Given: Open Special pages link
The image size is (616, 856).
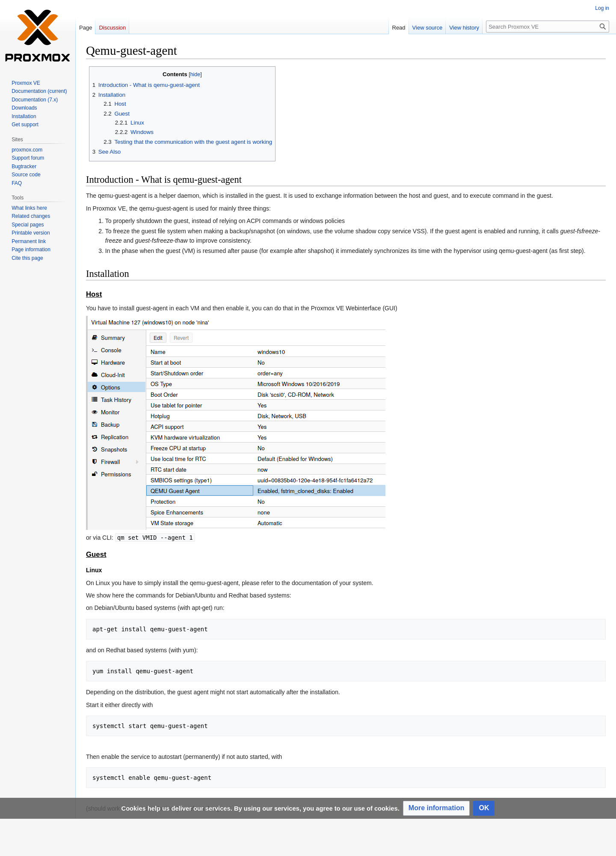Looking at the screenshot, I should pyautogui.click(x=28, y=225).
